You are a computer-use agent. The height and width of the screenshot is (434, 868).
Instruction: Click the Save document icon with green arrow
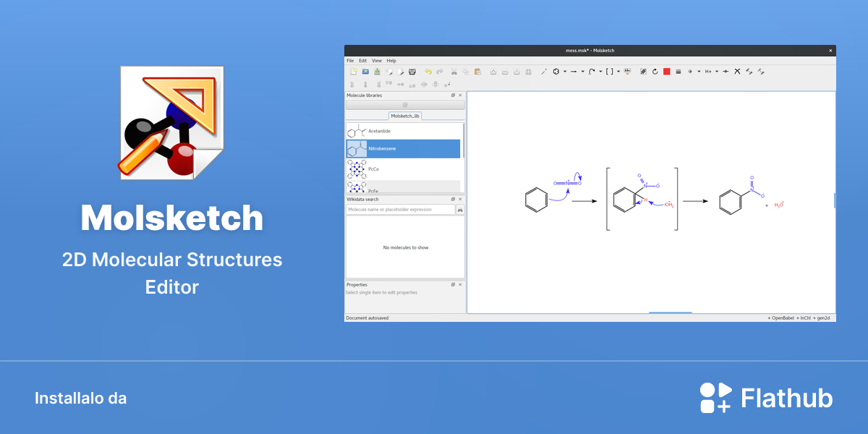(377, 72)
